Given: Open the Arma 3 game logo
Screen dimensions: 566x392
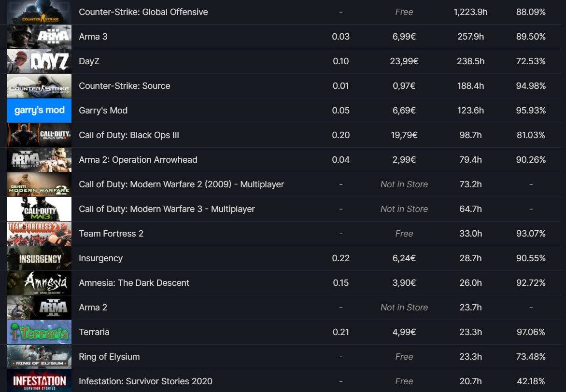Looking at the screenshot, I should coord(39,37).
